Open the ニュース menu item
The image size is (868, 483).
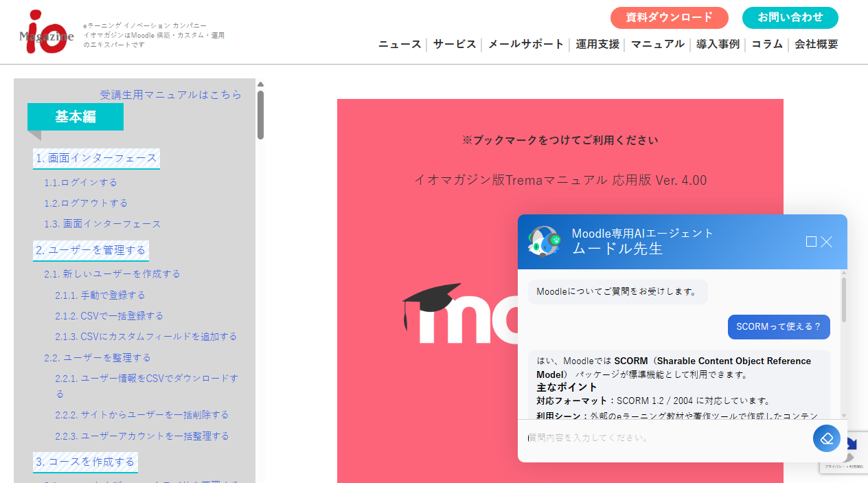pos(400,45)
